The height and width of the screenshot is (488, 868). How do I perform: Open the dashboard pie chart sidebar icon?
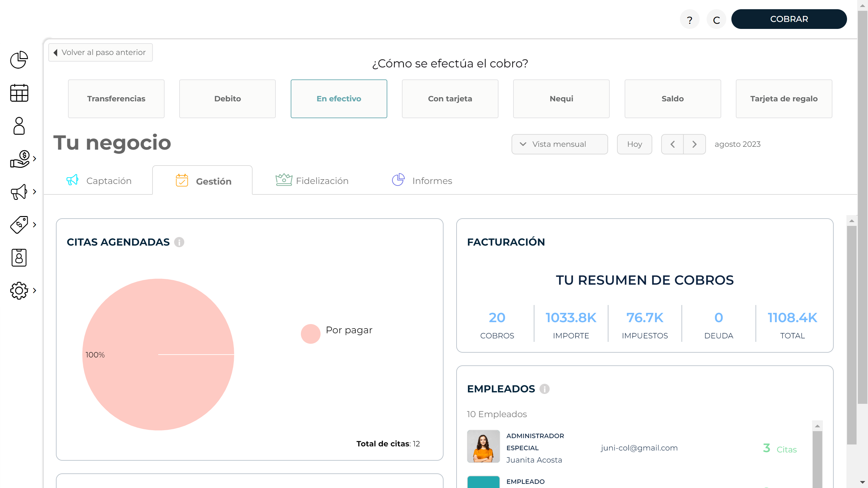point(19,60)
